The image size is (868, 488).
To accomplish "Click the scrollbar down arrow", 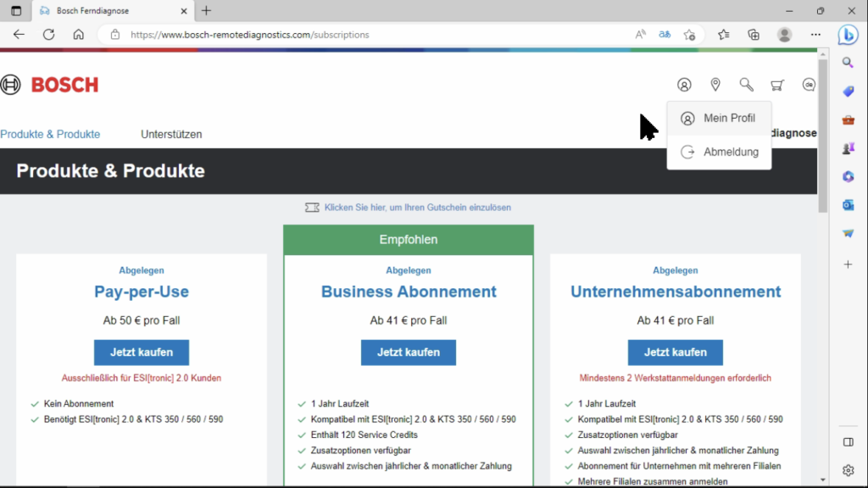I will tap(823, 480).
